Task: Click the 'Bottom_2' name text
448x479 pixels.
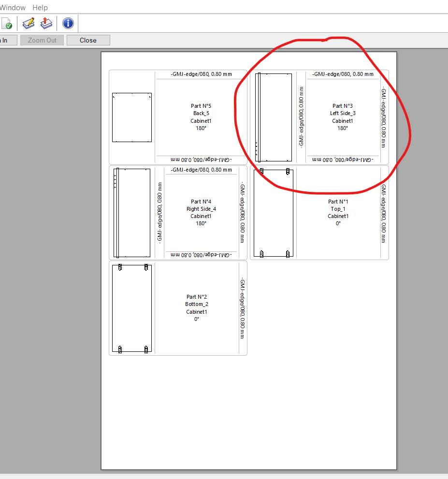Action: tap(197, 304)
